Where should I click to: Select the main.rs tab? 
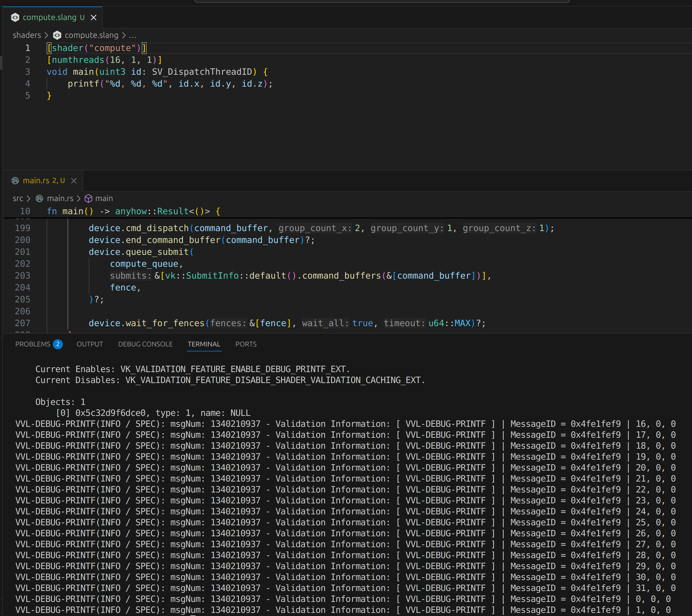point(43,181)
